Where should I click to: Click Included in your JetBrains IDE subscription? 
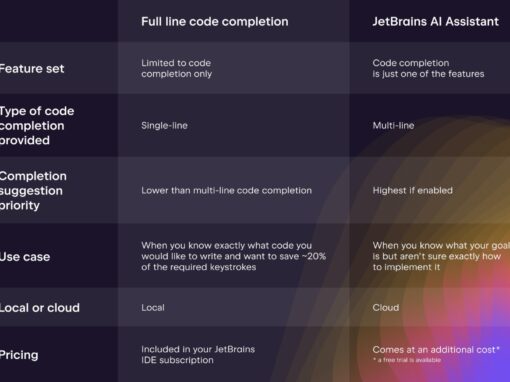pos(198,355)
